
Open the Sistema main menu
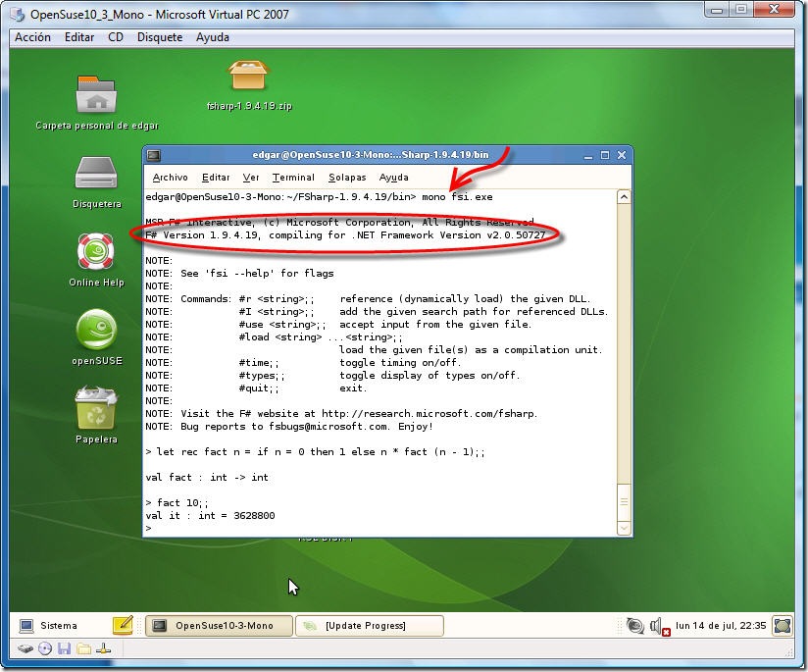[x=48, y=626]
